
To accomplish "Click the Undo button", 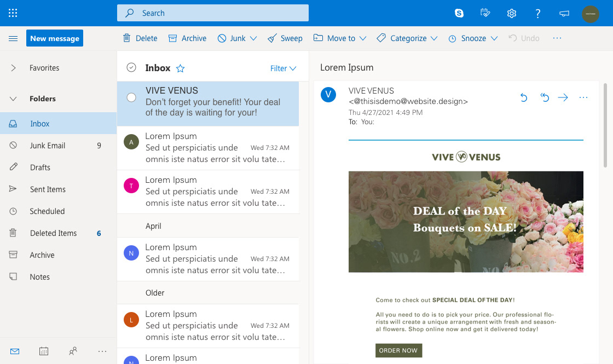I will (524, 38).
